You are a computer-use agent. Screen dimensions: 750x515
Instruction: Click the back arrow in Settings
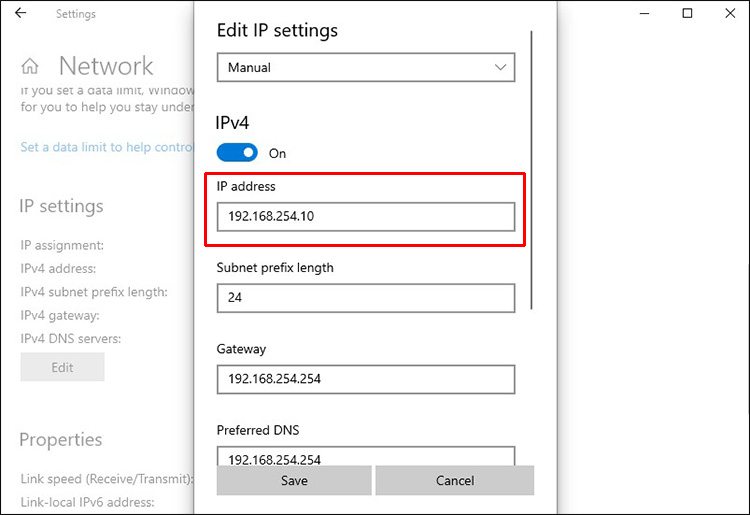pyautogui.click(x=21, y=14)
